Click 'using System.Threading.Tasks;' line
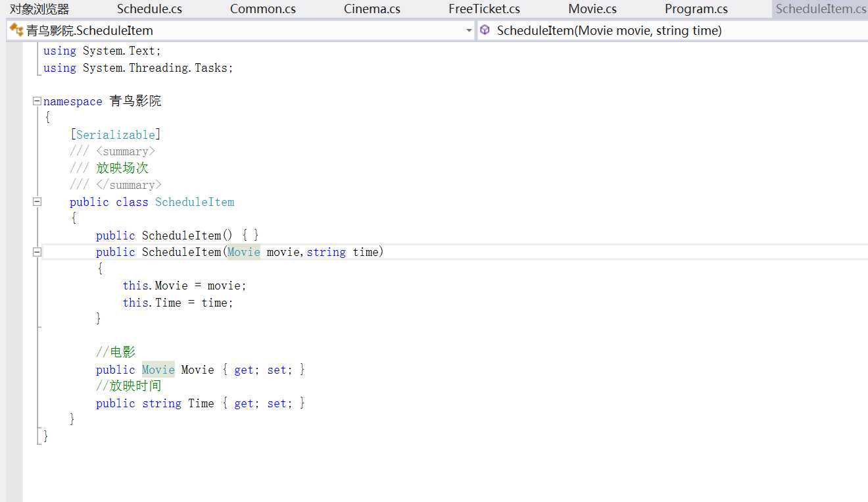Screen dimensions: 868x502 138,68
